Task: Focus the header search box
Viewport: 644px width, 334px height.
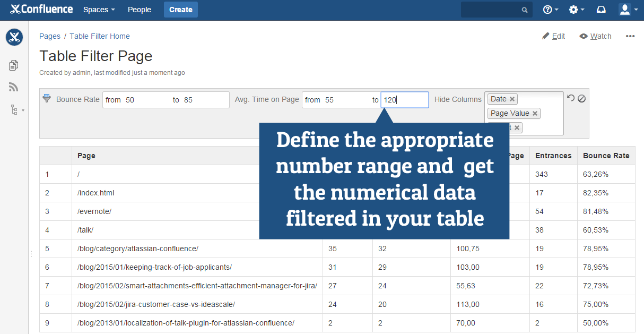Action: [497, 10]
